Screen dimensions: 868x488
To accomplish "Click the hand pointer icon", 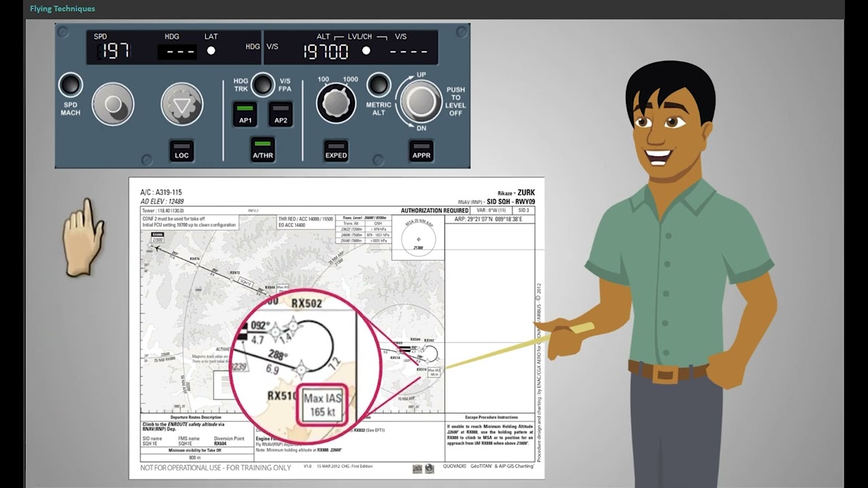I will point(84,237).
